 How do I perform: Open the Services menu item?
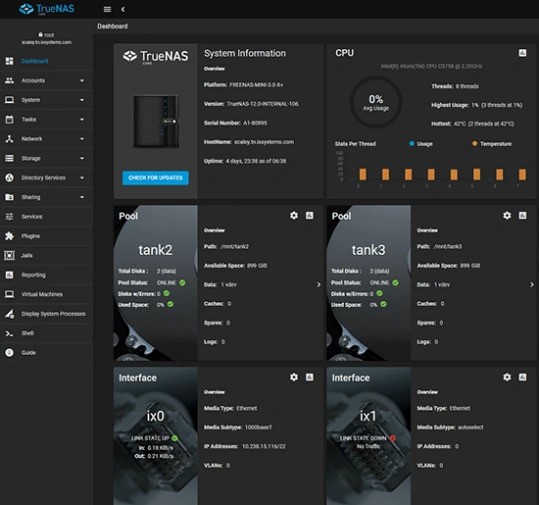coord(46,217)
